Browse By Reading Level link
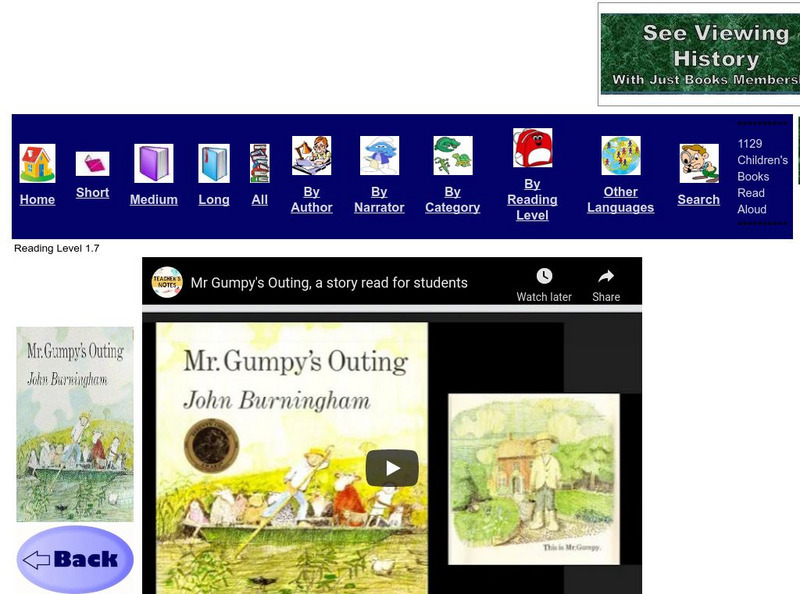This screenshot has width=800, height=594. coord(532,200)
